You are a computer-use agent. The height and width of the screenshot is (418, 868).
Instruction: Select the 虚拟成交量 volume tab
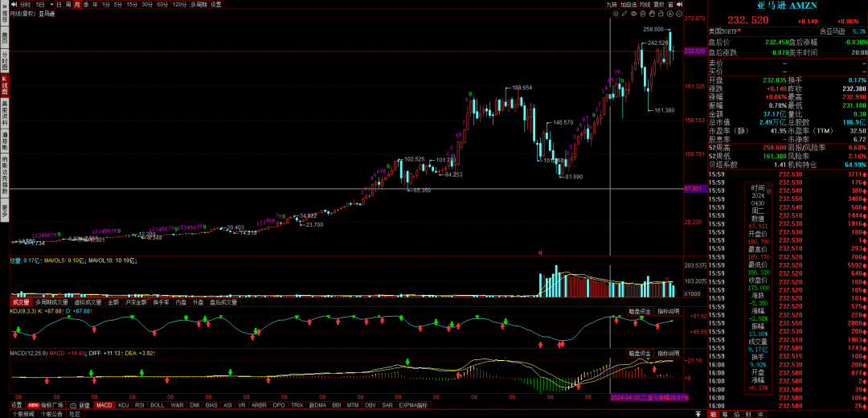click(88, 302)
